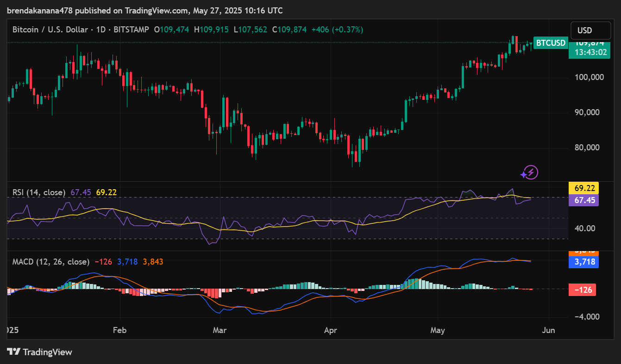Click the red −126 histogram axis label
The width and height of the screenshot is (621, 364).
pyautogui.click(x=582, y=290)
